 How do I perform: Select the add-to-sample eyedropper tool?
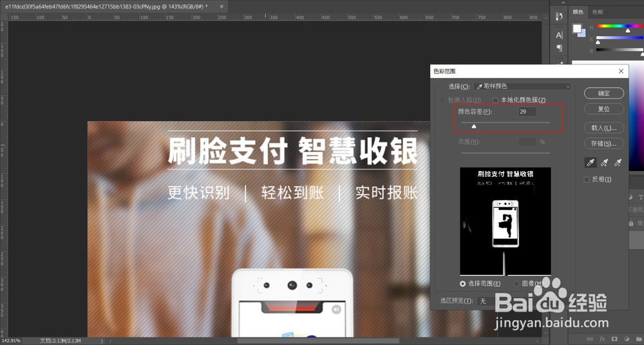coord(604,163)
